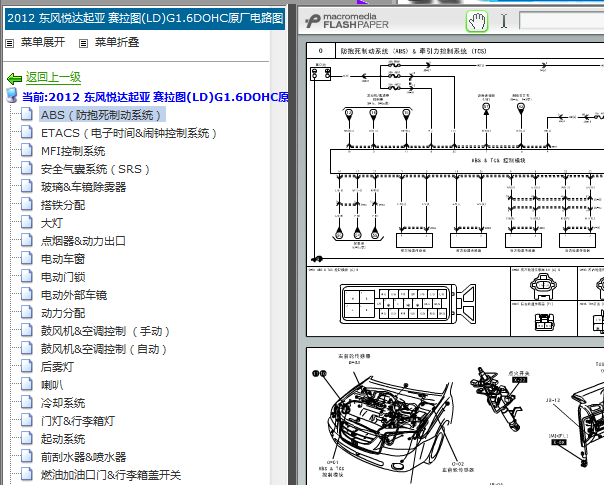The height and width of the screenshot is (485, 604).
Task: Click the document icon next to 冷却系统
Action: click(x=27, y=402)
